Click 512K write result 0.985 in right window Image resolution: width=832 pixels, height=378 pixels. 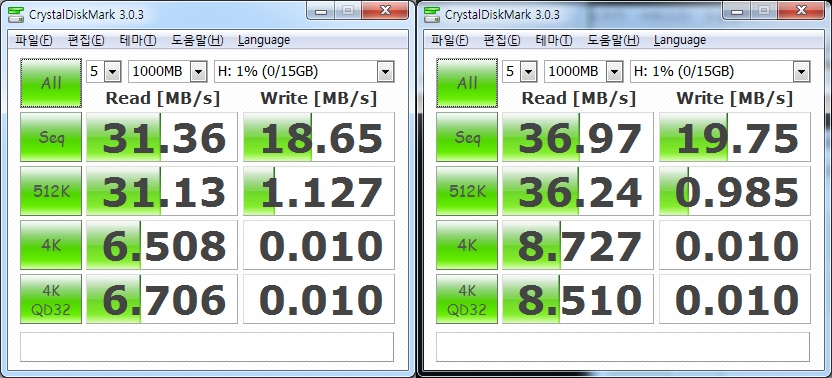(x=735, y=191)
